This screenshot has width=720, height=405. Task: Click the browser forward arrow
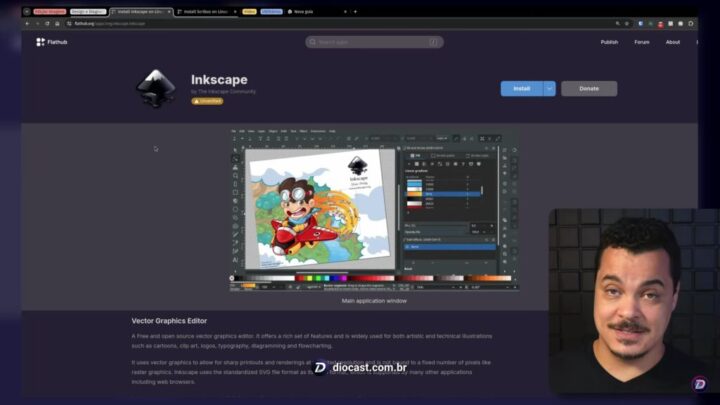36,23
